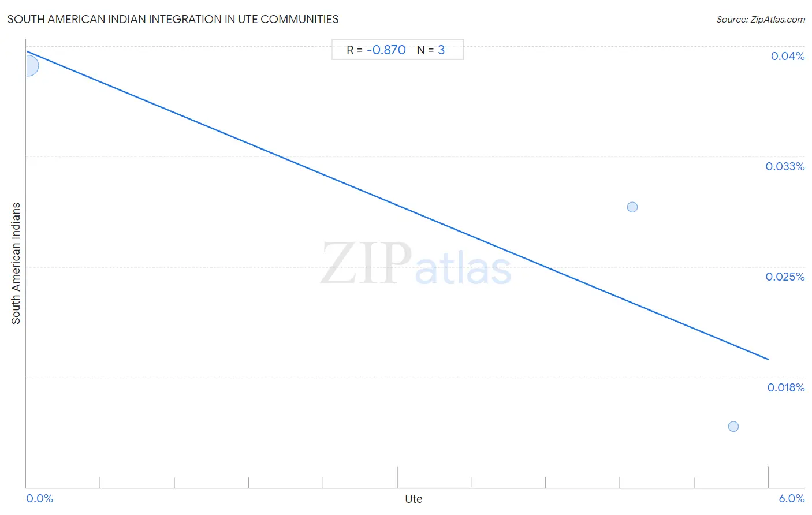Click the -0.870 correlation value
This screenshot has height=515, width=812.
pos(386,50)
